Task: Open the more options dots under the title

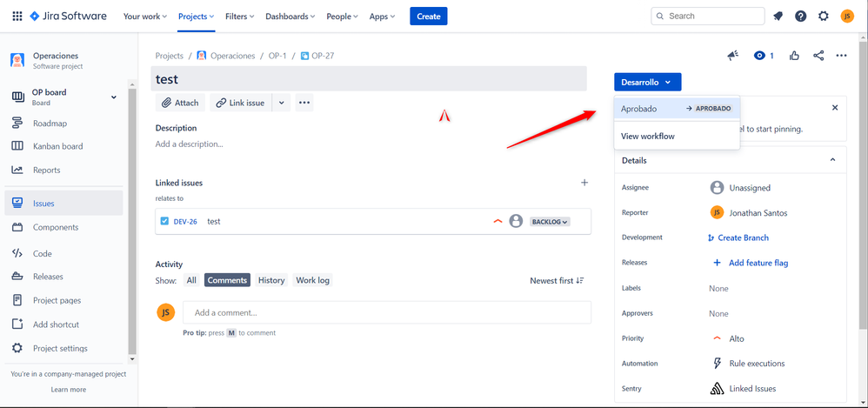Action: [x=304, y=103]
